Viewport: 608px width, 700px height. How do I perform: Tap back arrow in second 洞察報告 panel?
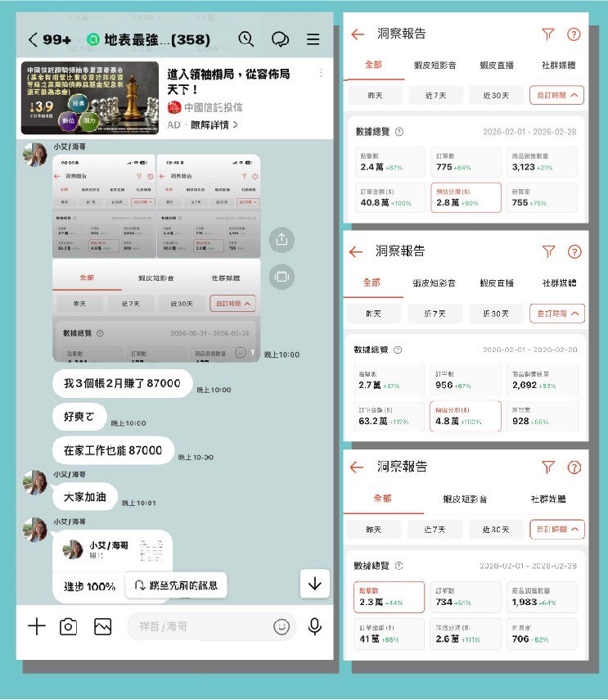(x=356, y=252)
